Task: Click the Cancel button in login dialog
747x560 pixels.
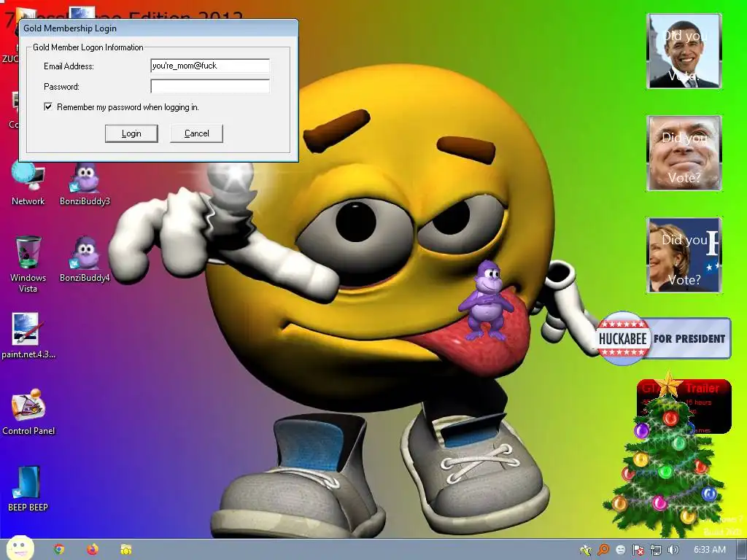Action: coord(197,133)
